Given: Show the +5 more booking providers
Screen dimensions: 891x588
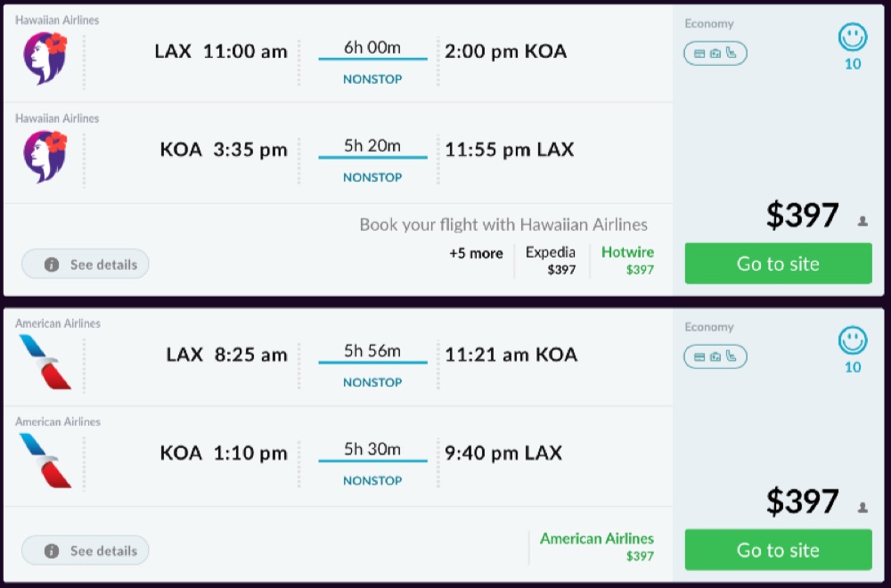Looking at the screenshot, I should coord(476,254).
